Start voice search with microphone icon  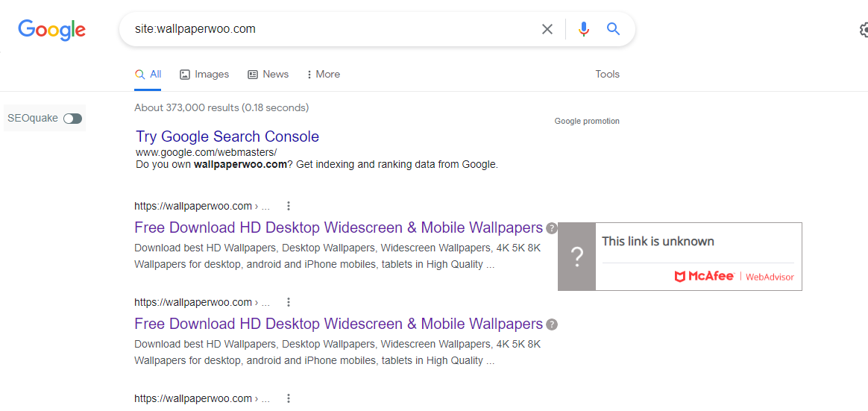coord(583,29)
